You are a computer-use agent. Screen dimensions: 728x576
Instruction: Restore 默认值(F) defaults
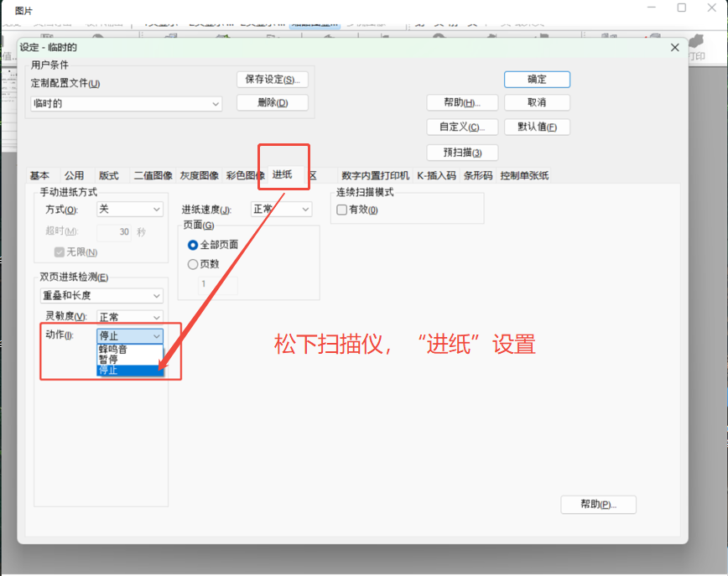[x=537, y=127]
